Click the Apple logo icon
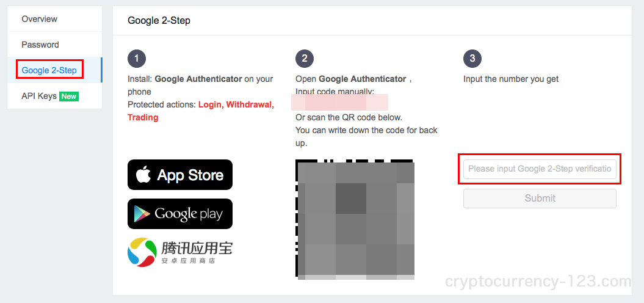The image size is (644, 303). point(143,175)
